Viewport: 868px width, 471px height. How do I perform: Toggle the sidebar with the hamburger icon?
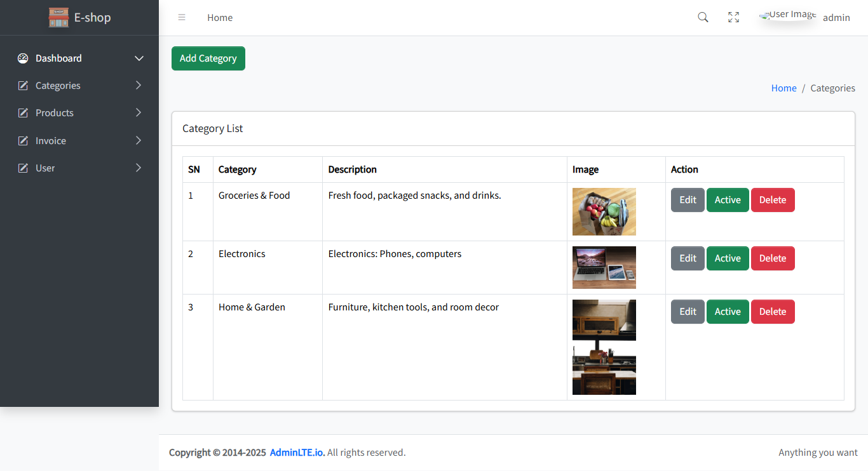click(x=182, y=17)
